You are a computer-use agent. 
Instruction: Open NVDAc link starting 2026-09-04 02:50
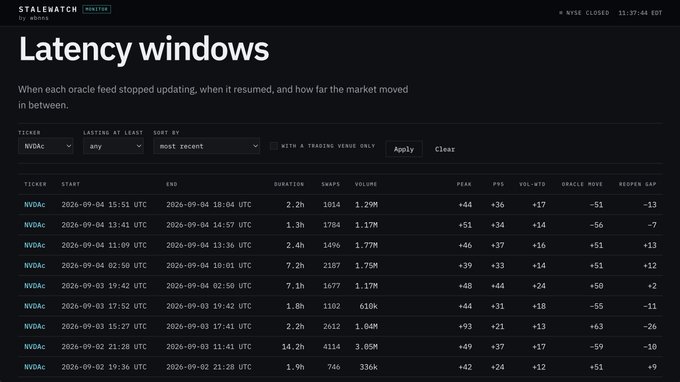tap(35, 265)
